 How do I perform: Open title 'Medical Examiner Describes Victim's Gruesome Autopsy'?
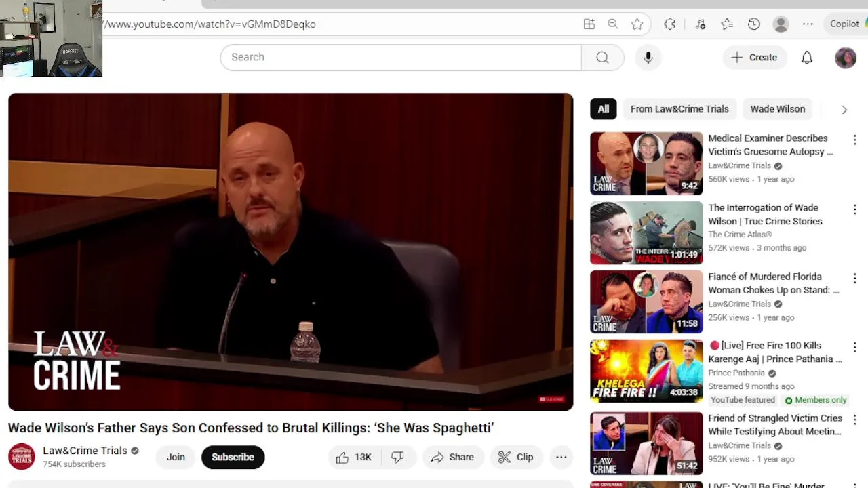[x=771, y=145]
